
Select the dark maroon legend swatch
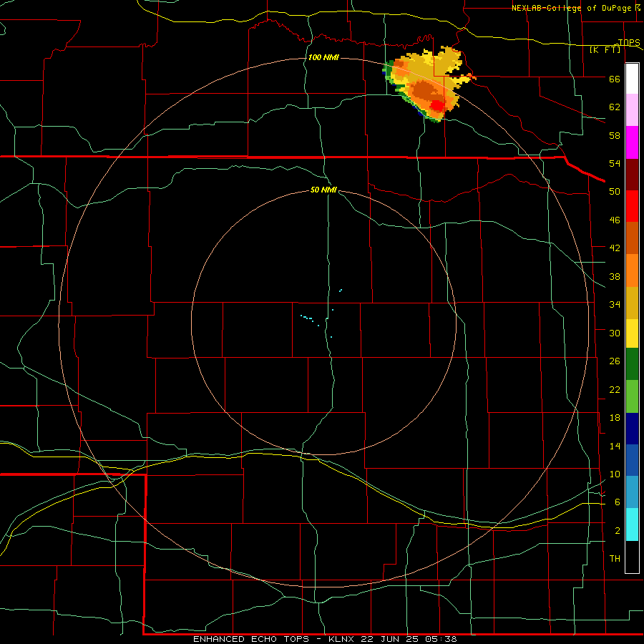point(632,174)
